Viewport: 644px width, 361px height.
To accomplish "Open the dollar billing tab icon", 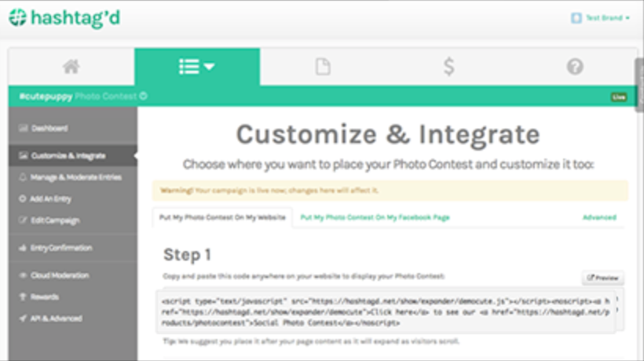I will coord(449,67).
